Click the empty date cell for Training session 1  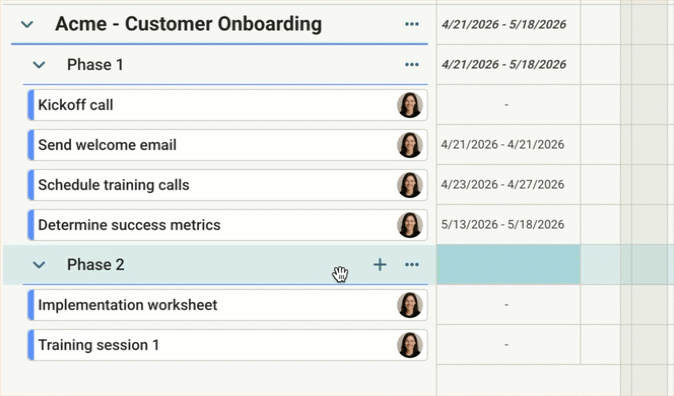coord(509,344)
